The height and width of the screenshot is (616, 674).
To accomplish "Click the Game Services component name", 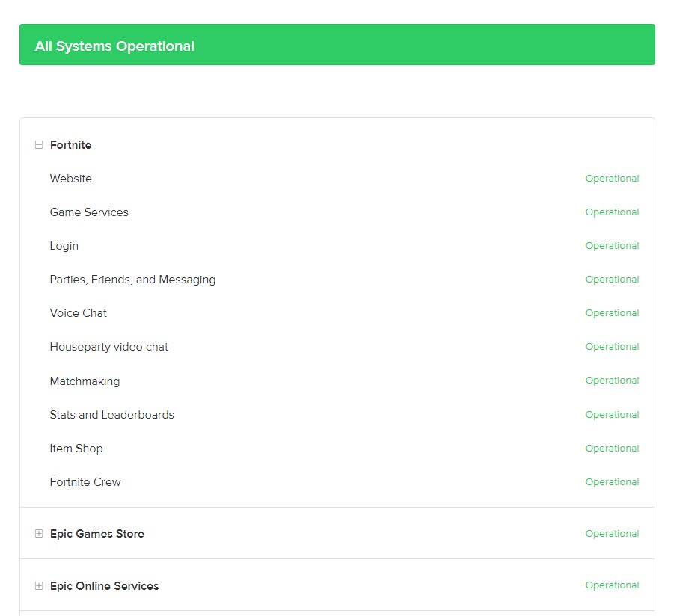I will (x=89, y=212).
